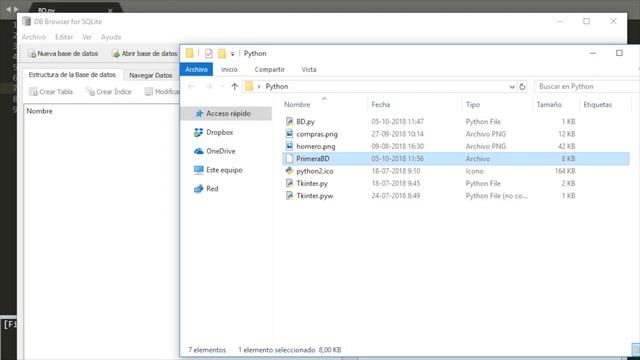640x360 pixels.
Task: Sort by Fecha column header
Action: point(381,104)
